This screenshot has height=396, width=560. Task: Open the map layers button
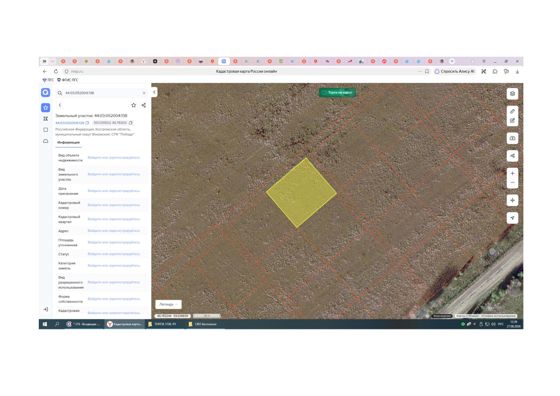(x=512, y=94)
